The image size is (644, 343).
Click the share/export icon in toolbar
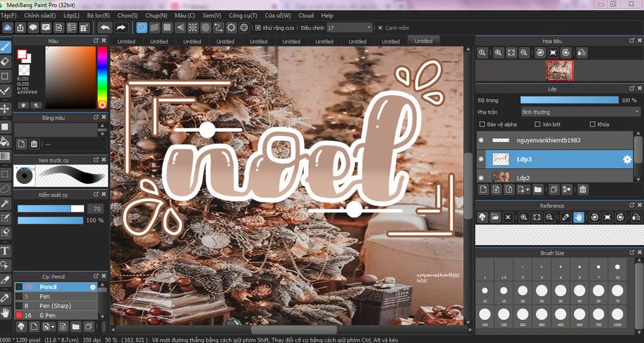[x=20, y=28]
